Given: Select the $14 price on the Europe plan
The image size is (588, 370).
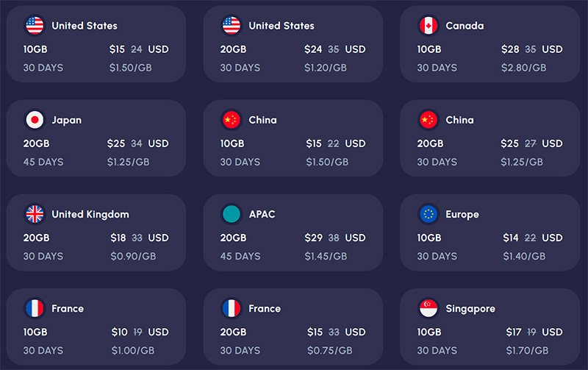Looking at the screenshot, I should 511,238.
